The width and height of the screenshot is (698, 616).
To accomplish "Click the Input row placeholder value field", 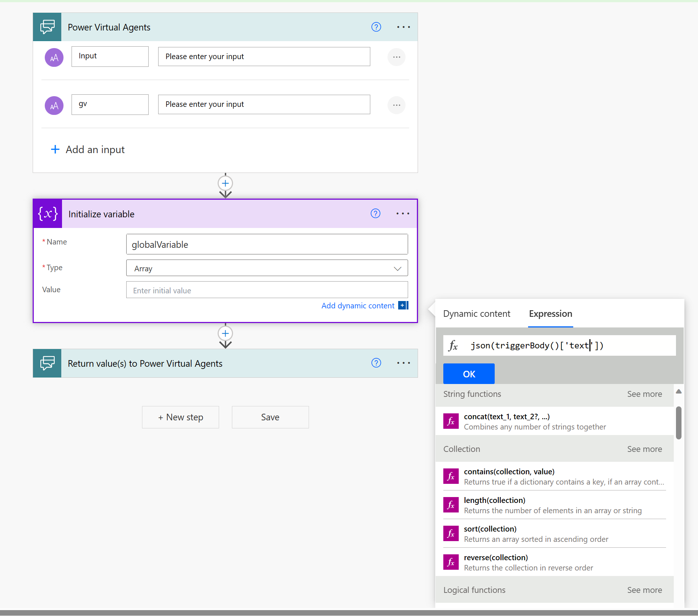I will (264, 57).
